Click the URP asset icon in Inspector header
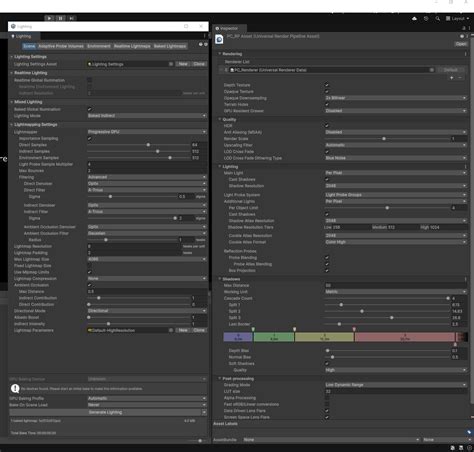The image size is (474, 452). tap(219, 39)
